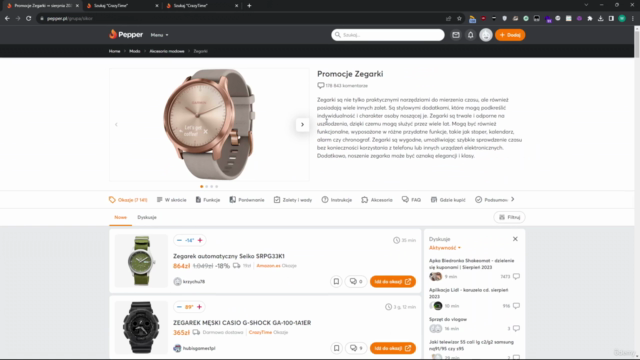Bookmark this page with star icon
The height and width of the screenshot is (360, 640).
(x=459, y=18)
